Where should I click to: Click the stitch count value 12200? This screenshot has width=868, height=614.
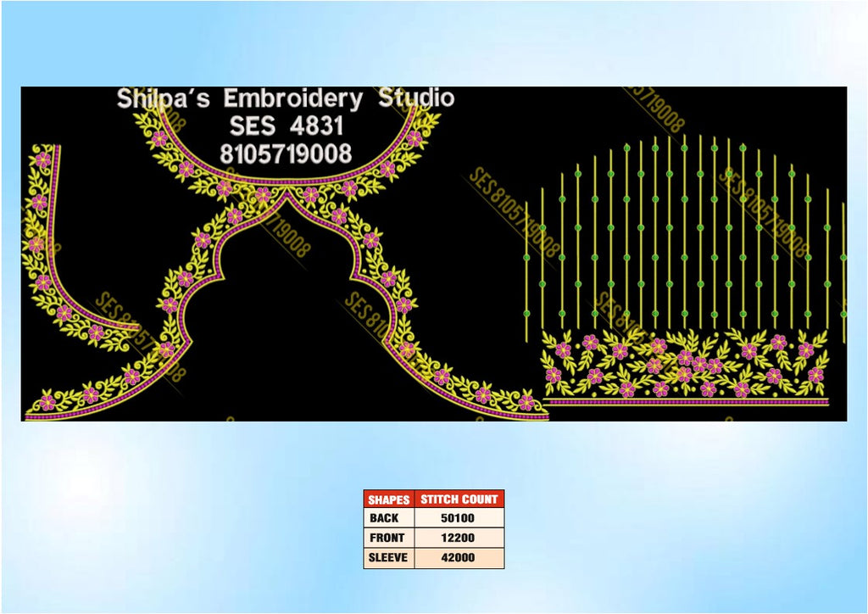pos(459,538)
